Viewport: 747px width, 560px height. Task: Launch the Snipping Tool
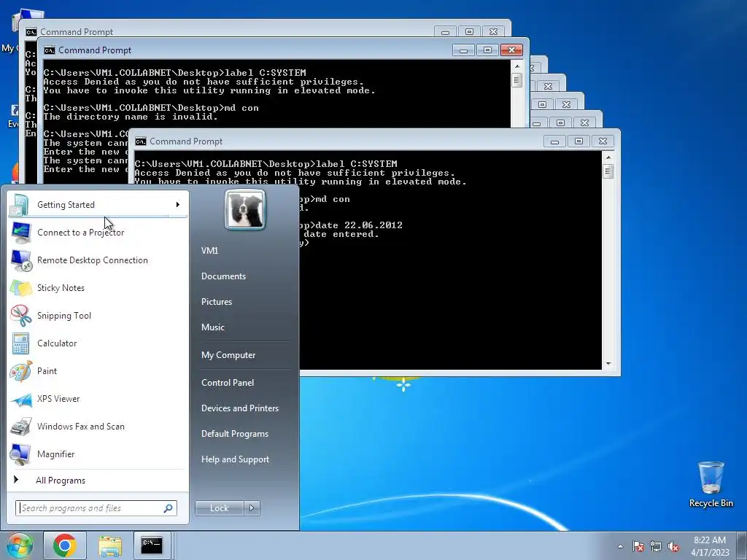(98, 315)
